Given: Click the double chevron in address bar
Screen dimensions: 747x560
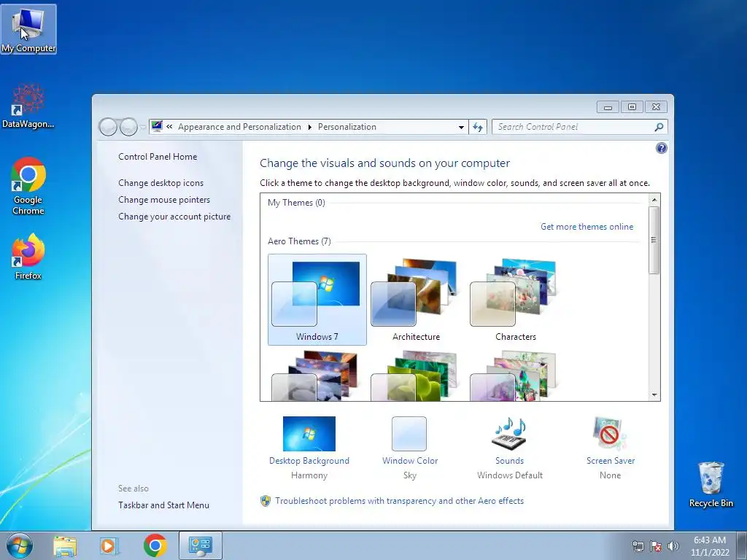Looking at the screenshot, I should coord(169,127).
